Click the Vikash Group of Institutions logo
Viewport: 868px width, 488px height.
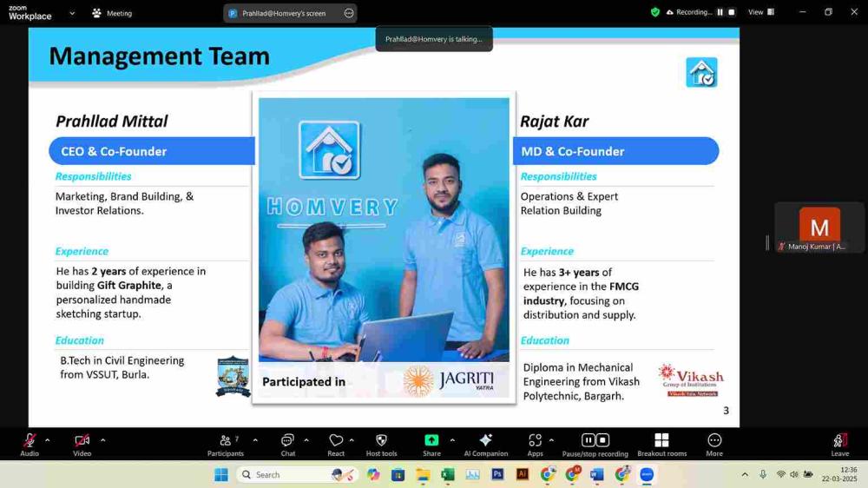[x=691, y=380]
